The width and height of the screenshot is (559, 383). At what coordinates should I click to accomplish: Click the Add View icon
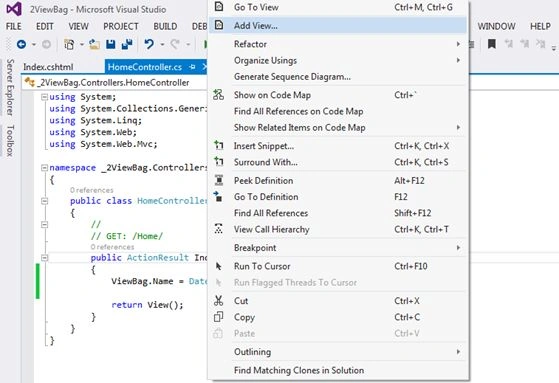pyautogui.click(x=219, y=25)
